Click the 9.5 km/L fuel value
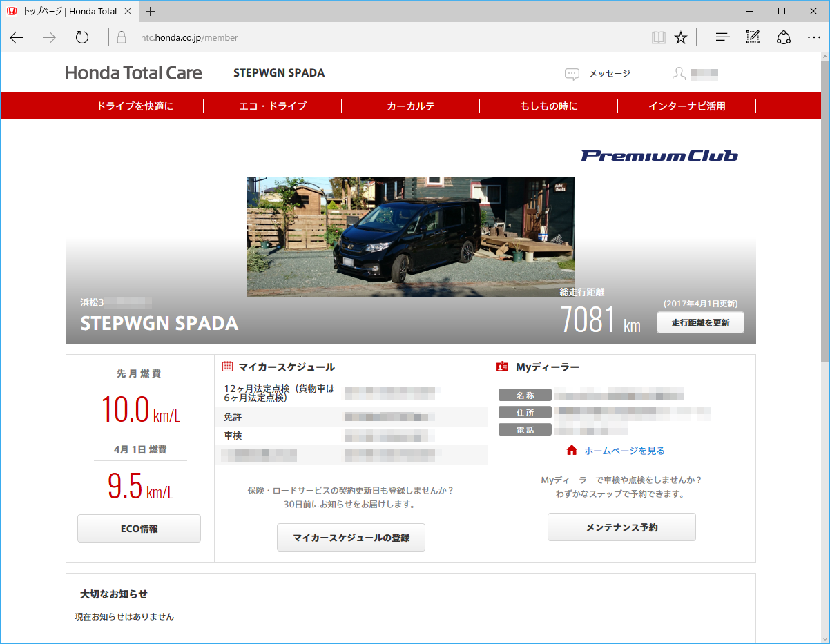 pyautogui.click(x=140, y=485)
